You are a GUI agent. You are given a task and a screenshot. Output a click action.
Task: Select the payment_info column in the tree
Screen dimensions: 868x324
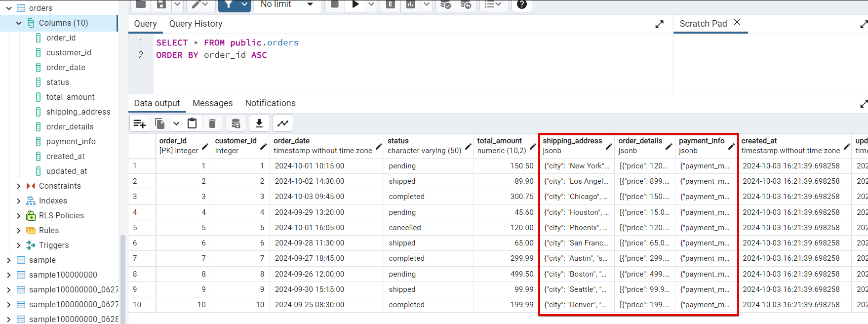point(71,141)
